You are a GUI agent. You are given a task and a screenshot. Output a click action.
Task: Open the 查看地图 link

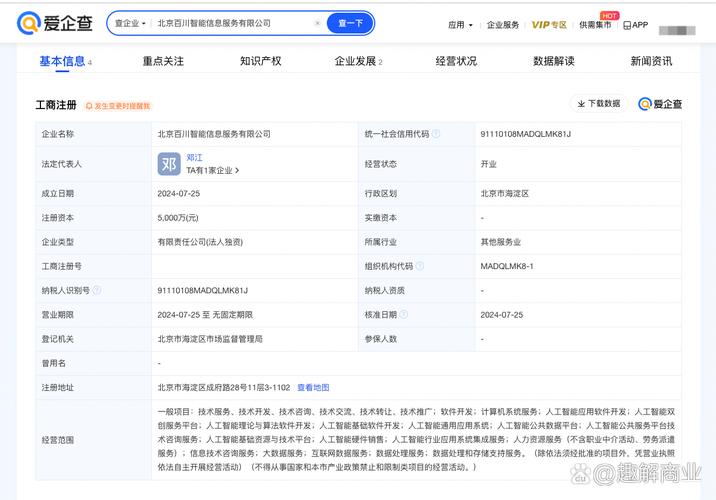tap(313, 387)
